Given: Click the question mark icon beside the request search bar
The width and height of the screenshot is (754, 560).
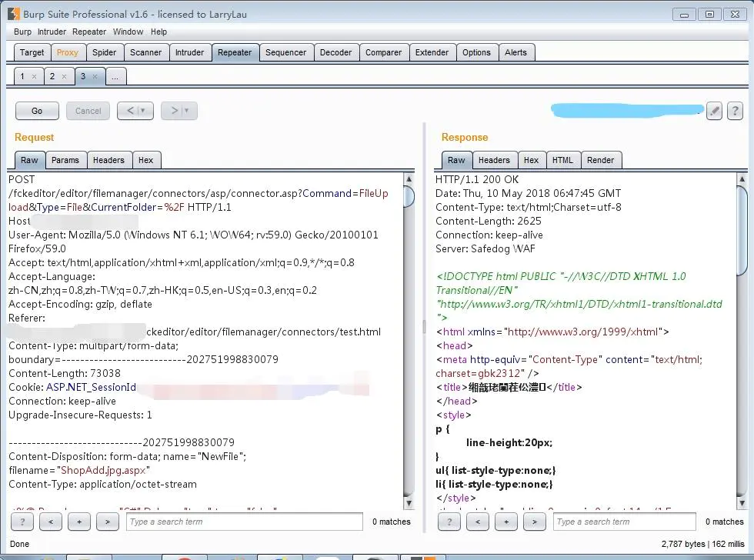Looking at the screenshot, I should pos(22,522).
